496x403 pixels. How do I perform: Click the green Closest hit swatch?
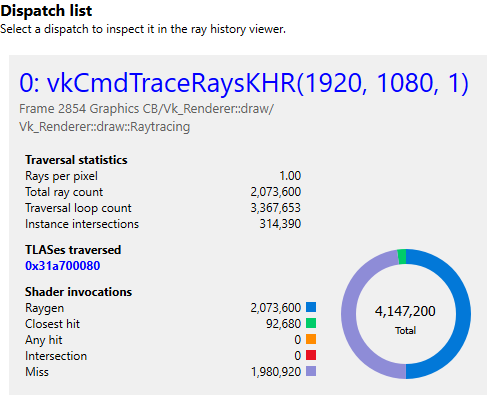pos(311,323)
